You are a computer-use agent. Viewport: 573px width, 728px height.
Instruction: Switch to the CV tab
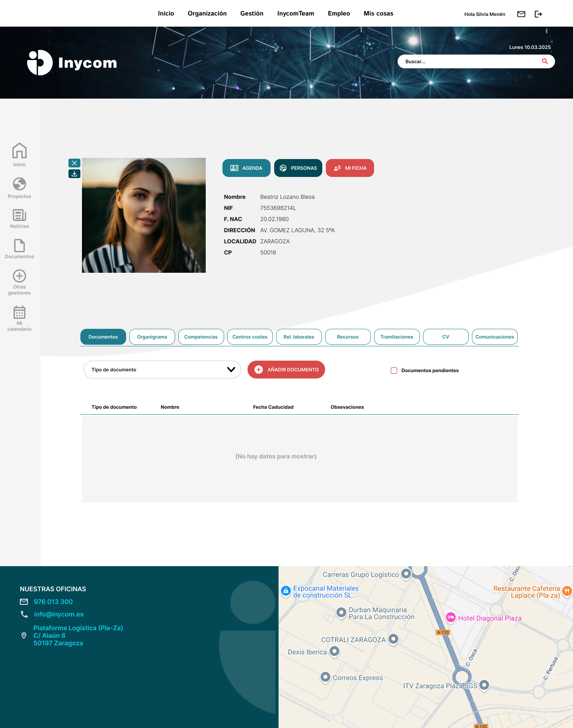pos(446,337)
